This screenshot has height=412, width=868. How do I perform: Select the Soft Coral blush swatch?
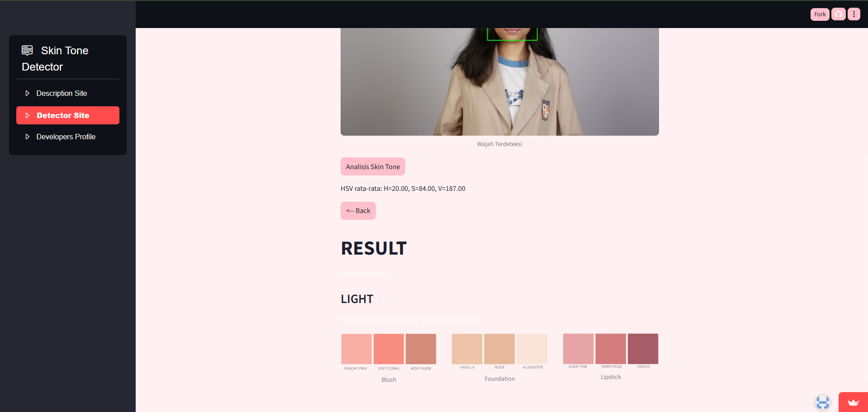point(389,349)
